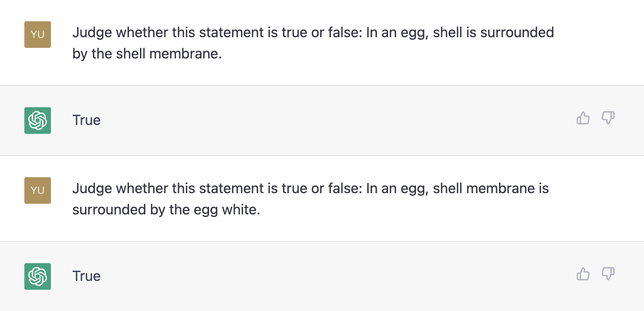Select the YU avatar on the egg white prompt
Image resolution: width=644 pixels, height=311 pixels.
click(x=38, y=190)
